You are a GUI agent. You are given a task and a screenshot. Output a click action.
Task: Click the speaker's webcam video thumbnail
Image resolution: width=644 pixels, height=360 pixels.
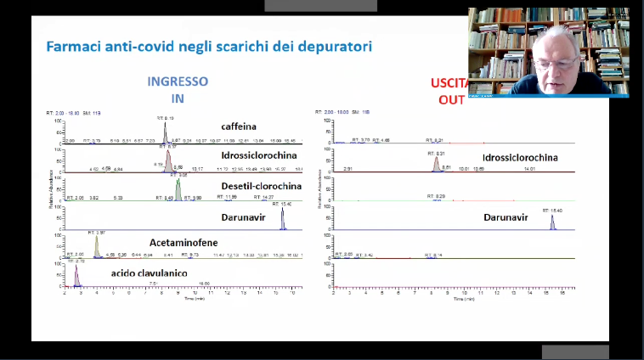coord(548,52)
